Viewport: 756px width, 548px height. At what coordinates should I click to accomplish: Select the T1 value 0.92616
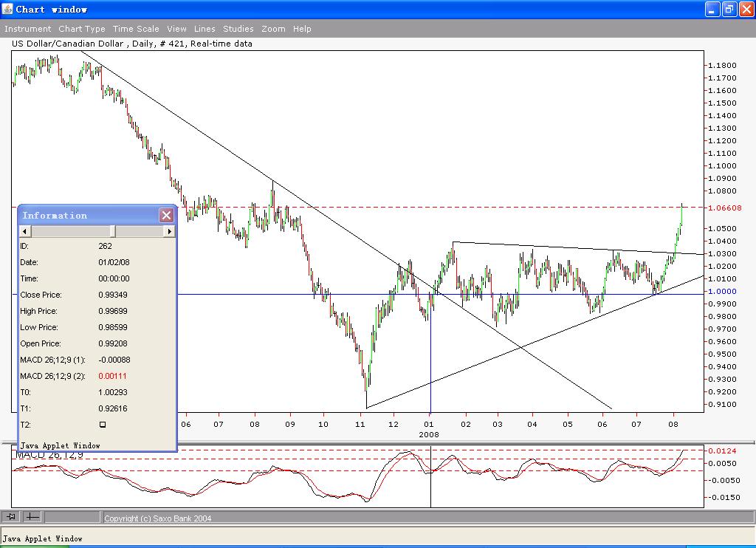point(113,408)
